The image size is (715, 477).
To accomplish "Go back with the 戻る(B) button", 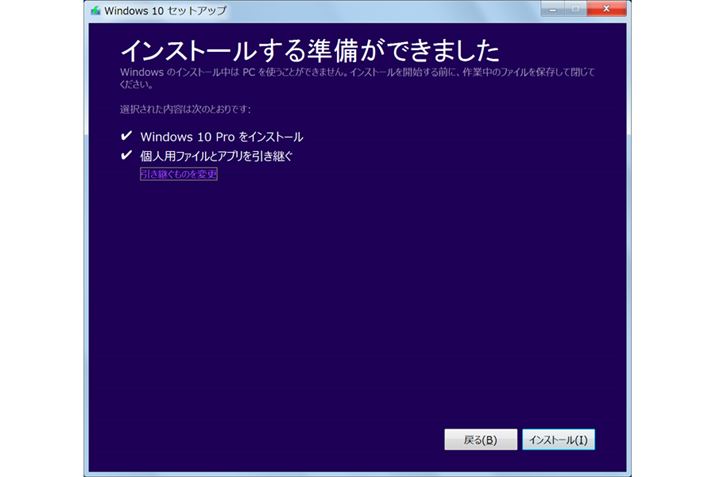I will [481, 440].
